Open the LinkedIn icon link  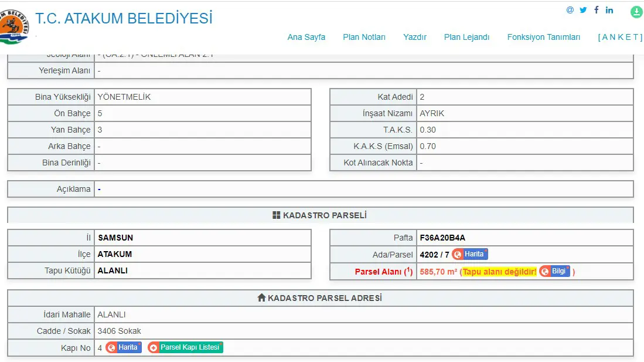point(609,10)
